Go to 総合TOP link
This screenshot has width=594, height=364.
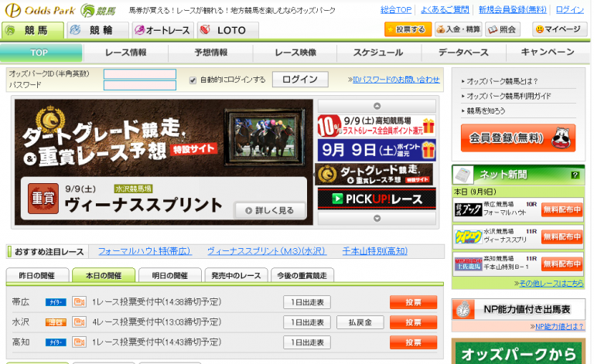pyautogui.click(x=396, y=10)
